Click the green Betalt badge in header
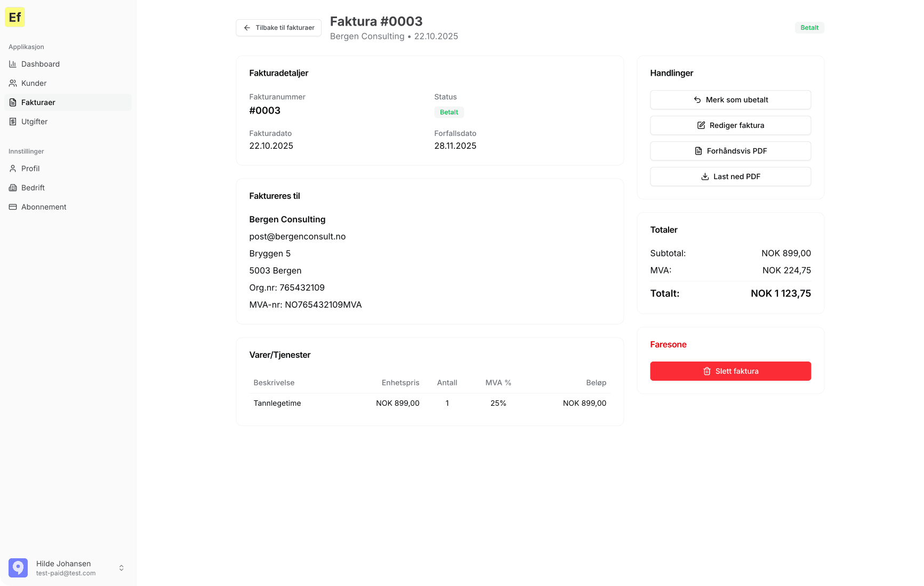The height and width of the screenshot is (586, 924). pos(809,28)
